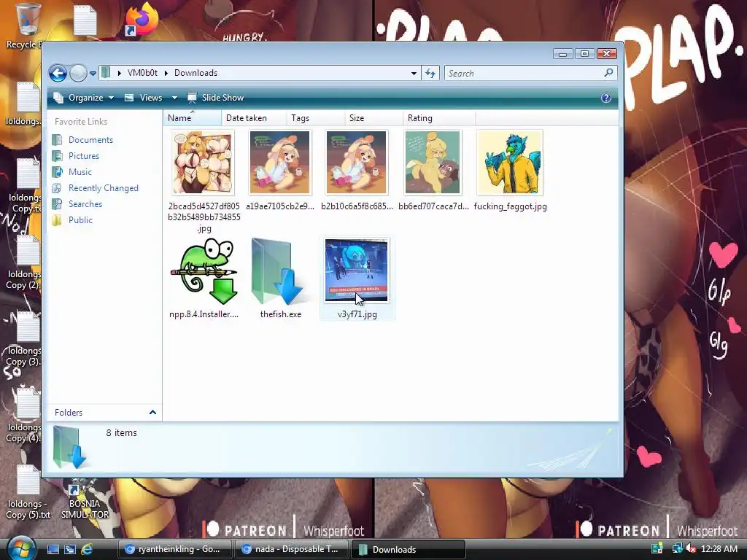Screen dimensions: 747x560
Task: Click the network tray icon
Action: point(676,549)
